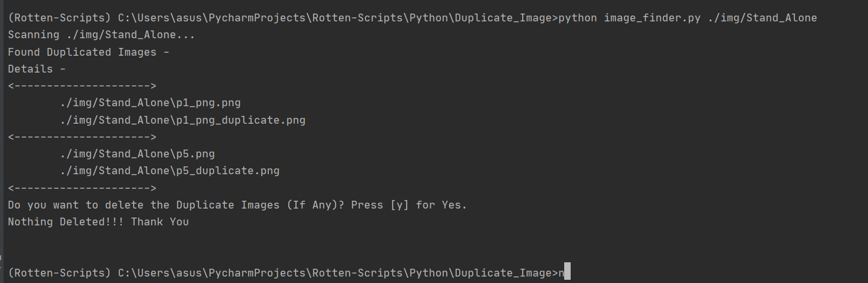This screenshot has height=283, width=868.
Task: Click the 'Found Duplicated Images -' line
Action: click(89, 52)
